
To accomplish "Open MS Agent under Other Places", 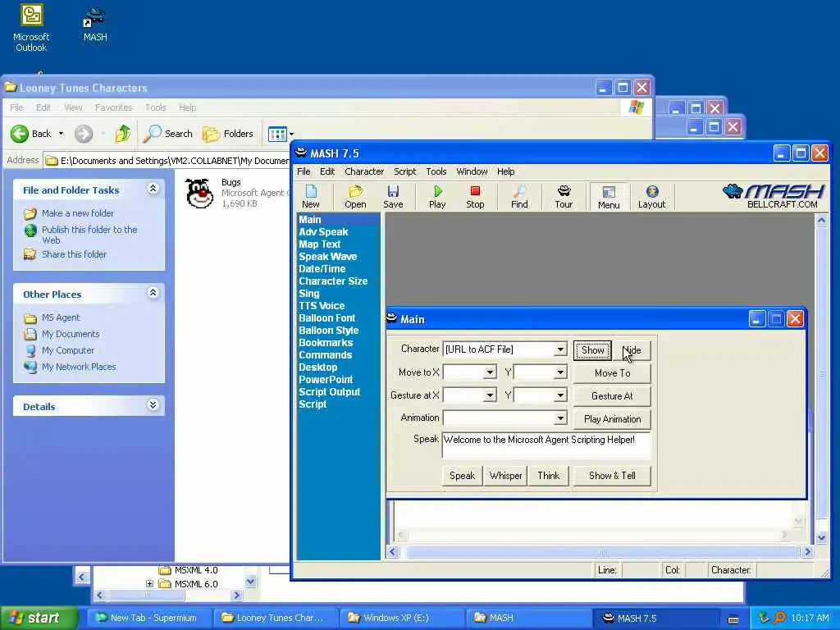I will (x=61, y=317).
